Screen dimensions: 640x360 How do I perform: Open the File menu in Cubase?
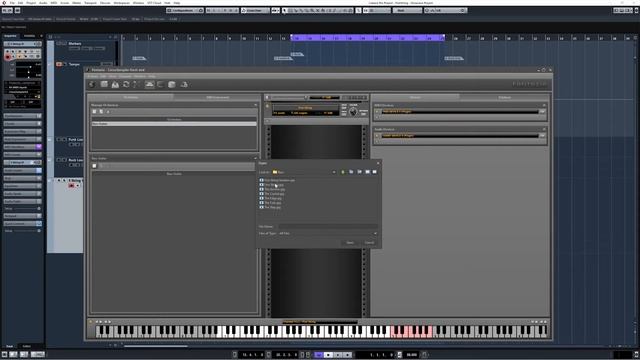(12, 2)
